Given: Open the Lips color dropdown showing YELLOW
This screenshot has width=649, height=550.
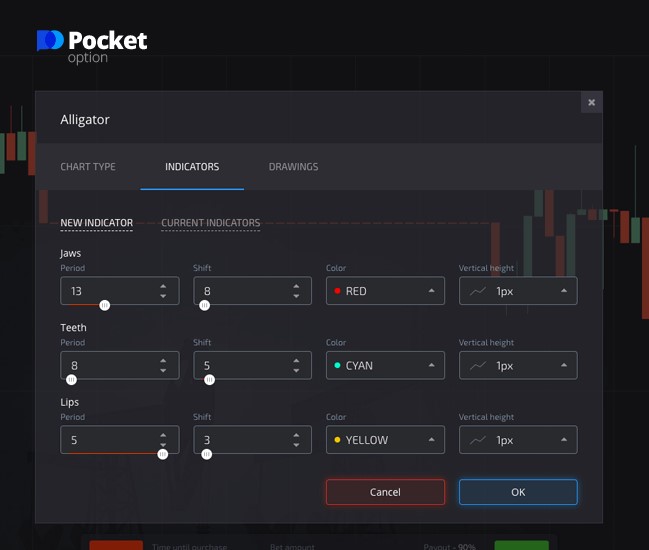Looking at the screenshot, I should tap(385, 440).
